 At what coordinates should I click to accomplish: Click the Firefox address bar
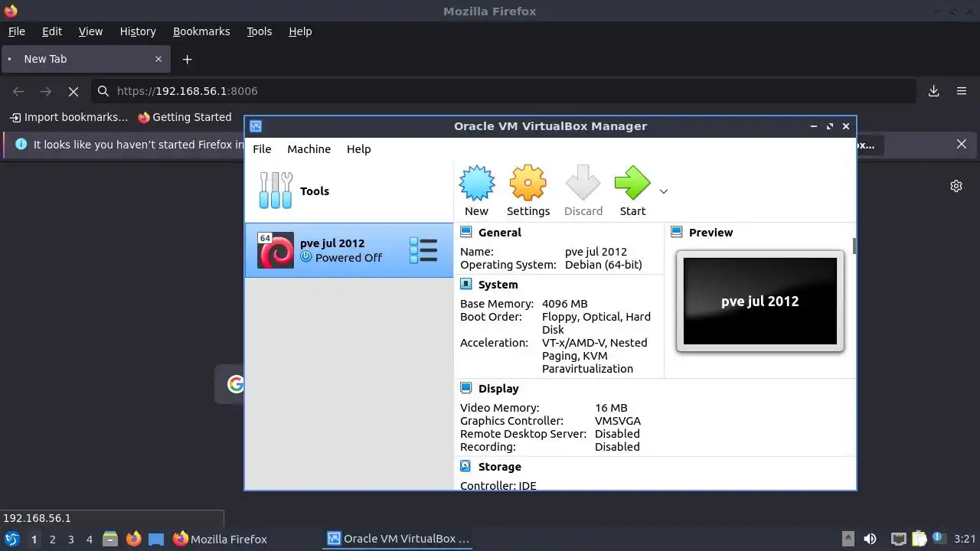(x=503, y=91)
